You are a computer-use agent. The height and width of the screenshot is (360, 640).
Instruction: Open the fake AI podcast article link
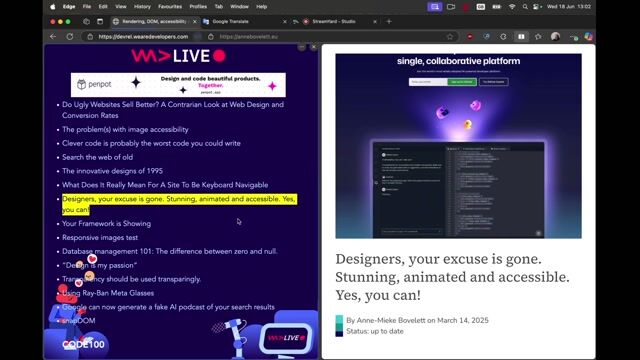(x=169, y=307)
